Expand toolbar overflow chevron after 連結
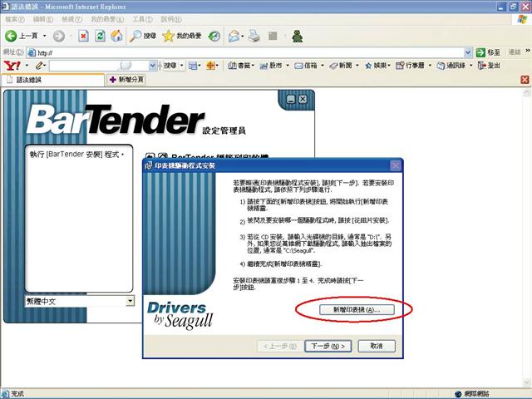This screenshot has width=532, height=399. [x=528, y=51]
